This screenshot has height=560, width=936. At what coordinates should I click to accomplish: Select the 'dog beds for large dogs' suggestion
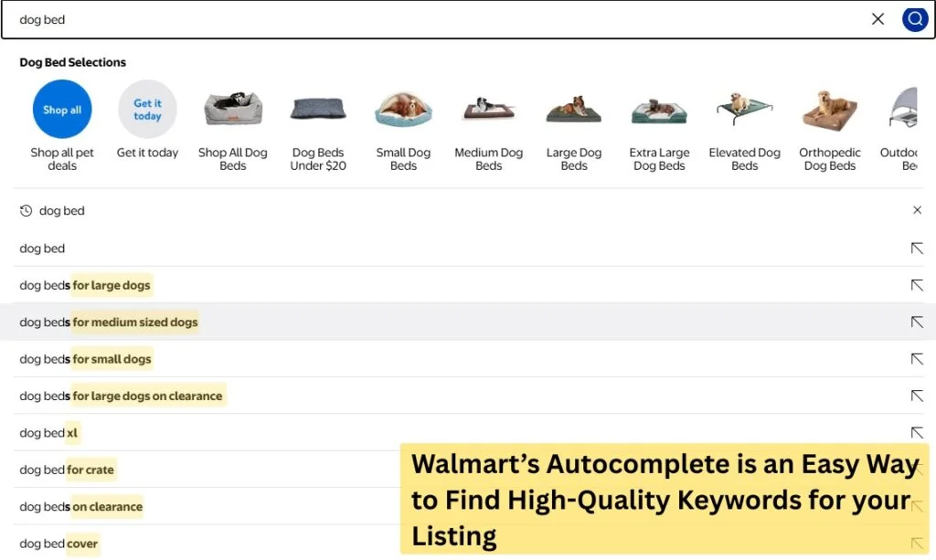(x=85, y=285)
